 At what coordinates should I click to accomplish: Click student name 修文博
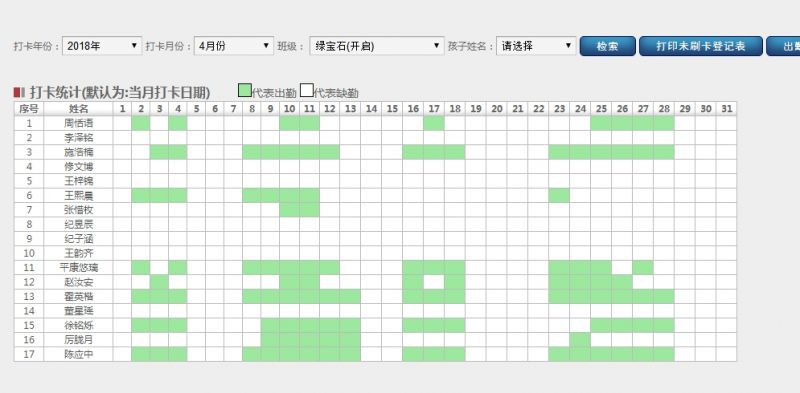pyautogui.click(x=79, y=166)
